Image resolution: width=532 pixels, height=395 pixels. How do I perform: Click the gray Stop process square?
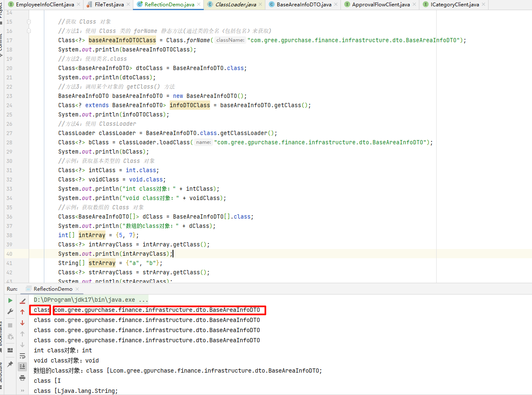pos(10,325)
